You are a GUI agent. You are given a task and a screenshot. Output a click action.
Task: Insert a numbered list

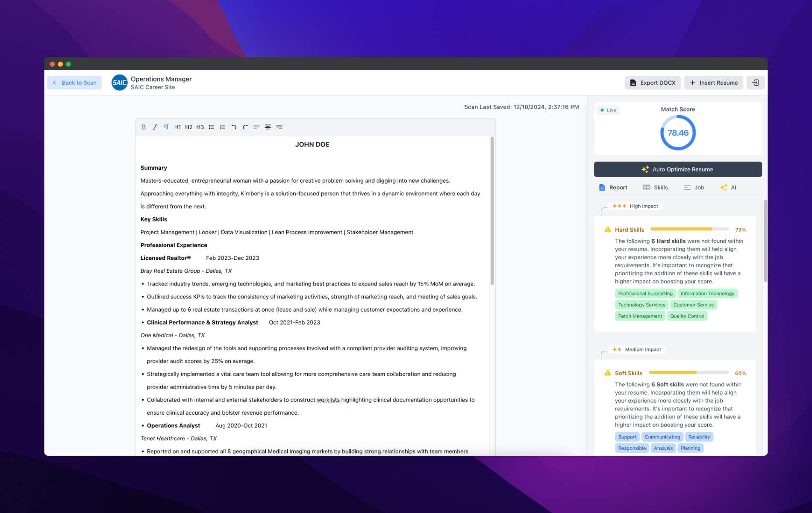pos(223,127)
